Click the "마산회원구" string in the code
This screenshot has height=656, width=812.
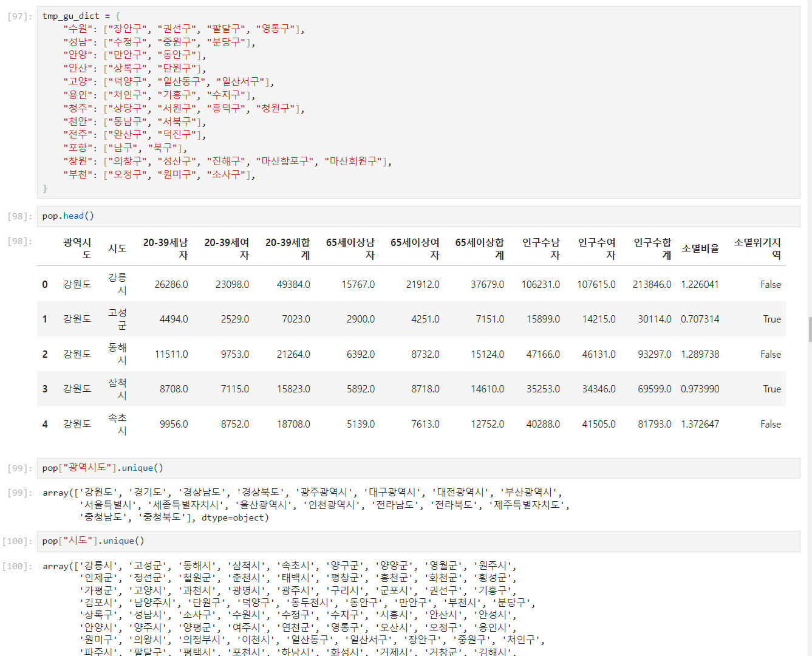[353, 161]
